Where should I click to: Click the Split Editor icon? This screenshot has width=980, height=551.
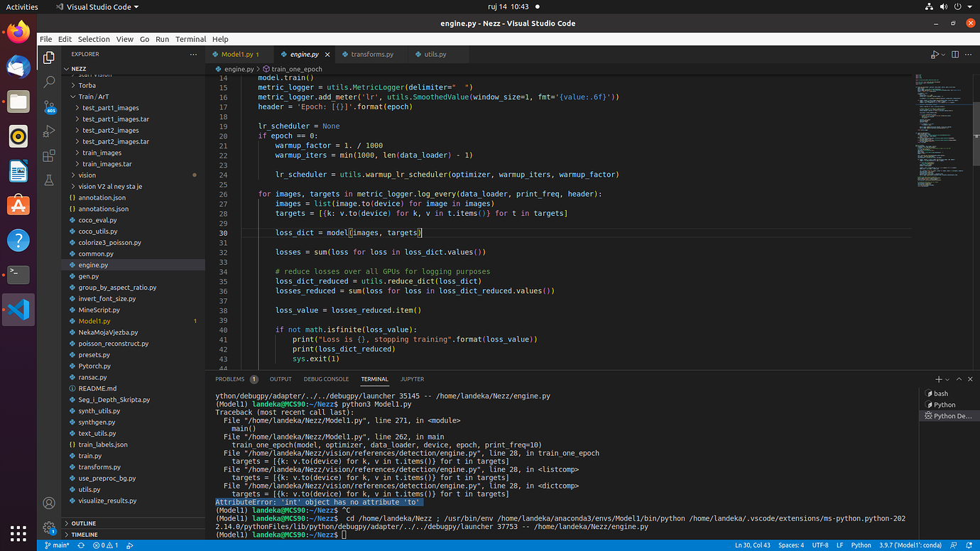click(x=955, y=55)
